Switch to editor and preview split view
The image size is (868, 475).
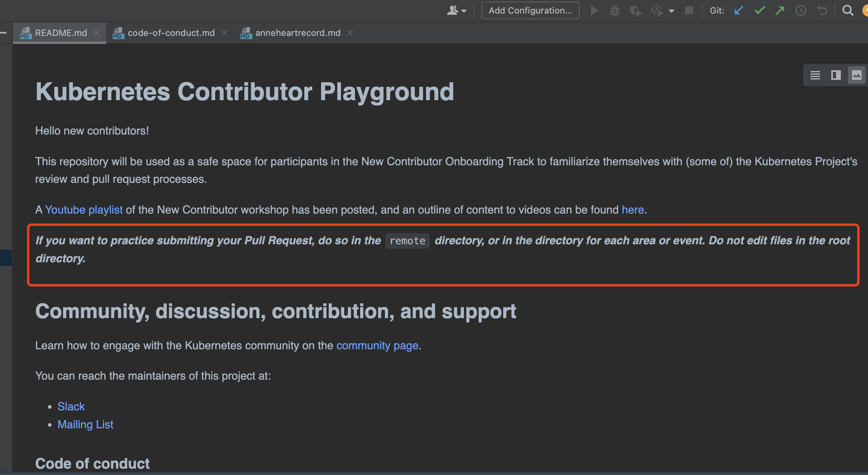coord(836,75)
